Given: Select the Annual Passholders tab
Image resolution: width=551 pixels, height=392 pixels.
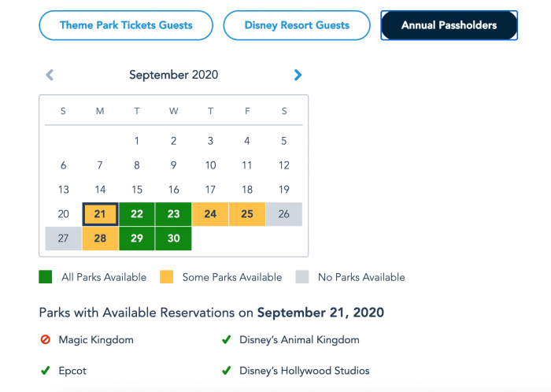Looking at the screenshot, I should 449,25.
